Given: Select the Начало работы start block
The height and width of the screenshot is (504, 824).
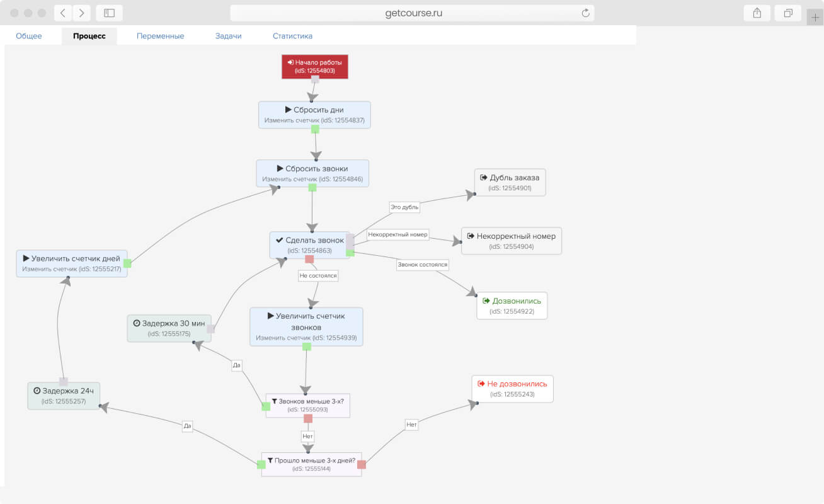Looking at the screenshot, I should 314,66.
